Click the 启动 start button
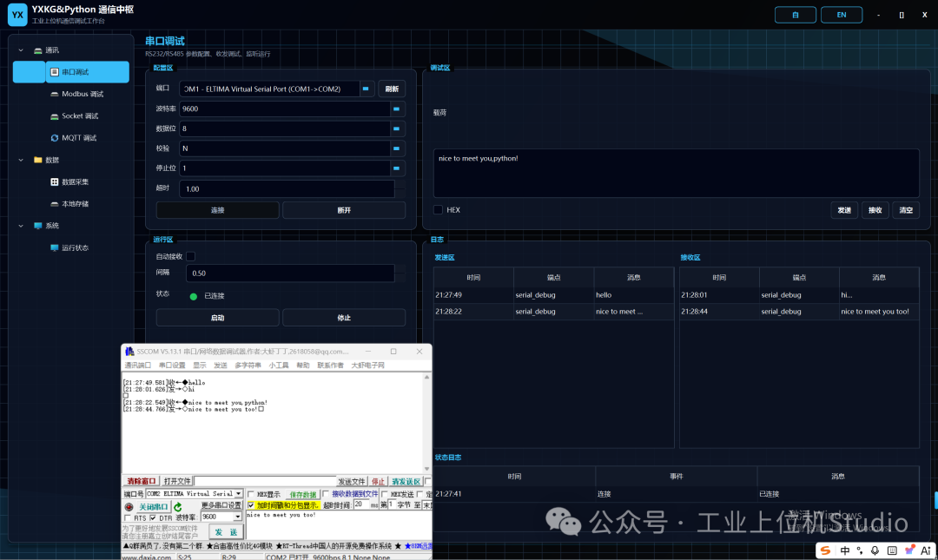Image resolution: width=938 pixels, height=560 pixels. click(x=217, y=318)
